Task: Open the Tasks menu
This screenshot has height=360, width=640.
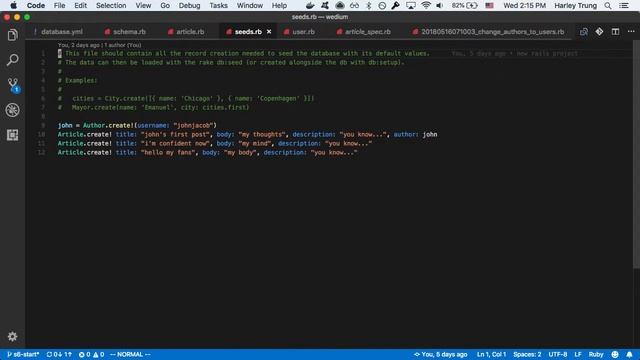Action: click(x=218, y=6)
